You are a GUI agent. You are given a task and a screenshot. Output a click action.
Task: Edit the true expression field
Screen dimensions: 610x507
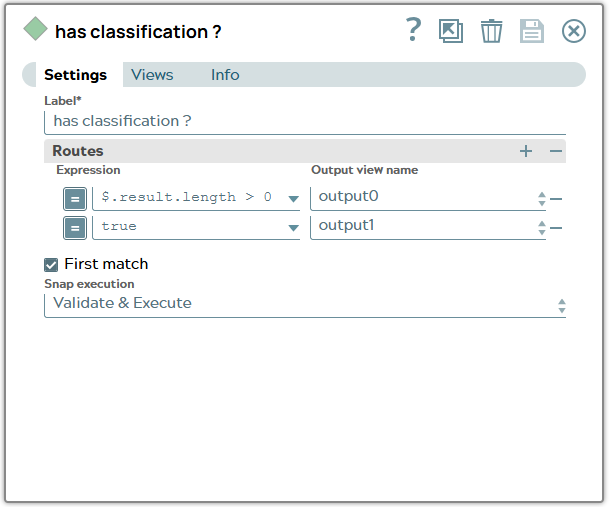(189, 226)
